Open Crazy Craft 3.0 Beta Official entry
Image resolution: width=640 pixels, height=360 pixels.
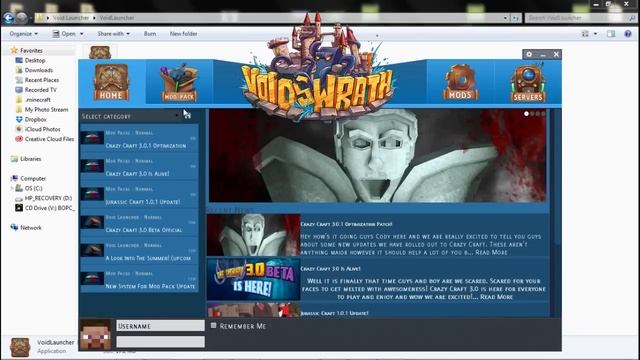[139, 223]
